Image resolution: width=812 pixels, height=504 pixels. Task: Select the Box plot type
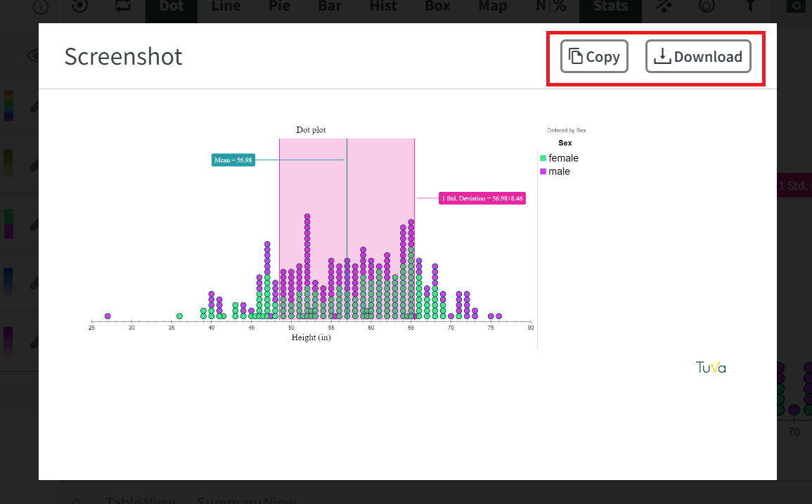437,6
